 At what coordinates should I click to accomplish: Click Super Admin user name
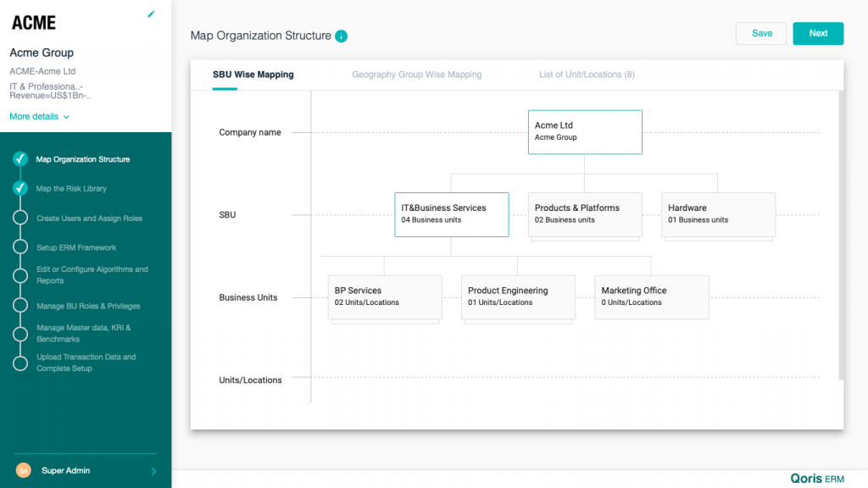(65, 471)
